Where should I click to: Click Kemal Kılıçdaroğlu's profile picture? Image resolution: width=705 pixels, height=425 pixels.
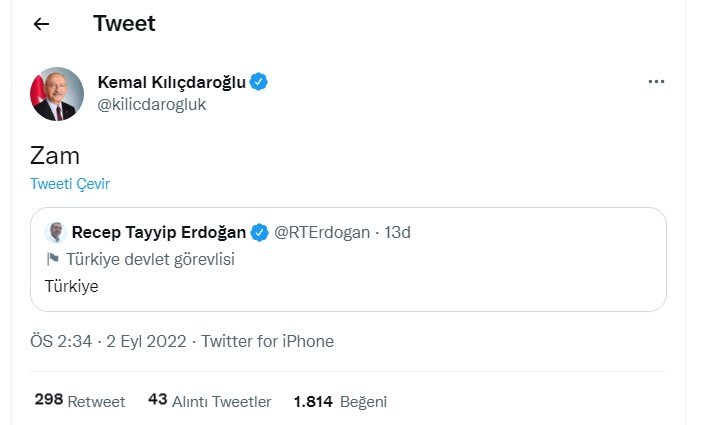pyautogui.click(x=57, y=94)
